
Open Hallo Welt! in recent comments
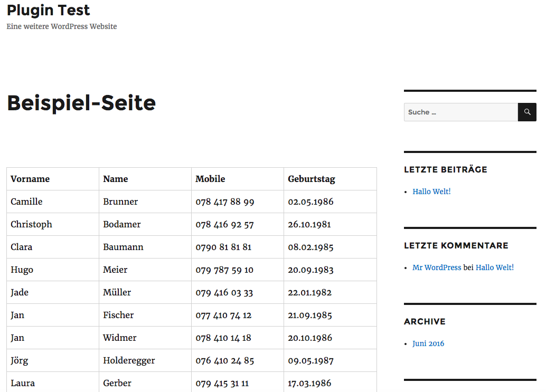(494, 267)
